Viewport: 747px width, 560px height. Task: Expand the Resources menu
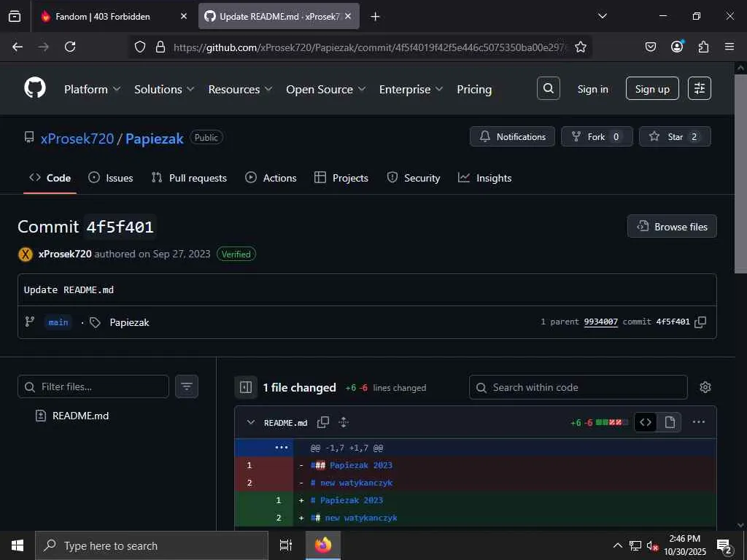240,89
